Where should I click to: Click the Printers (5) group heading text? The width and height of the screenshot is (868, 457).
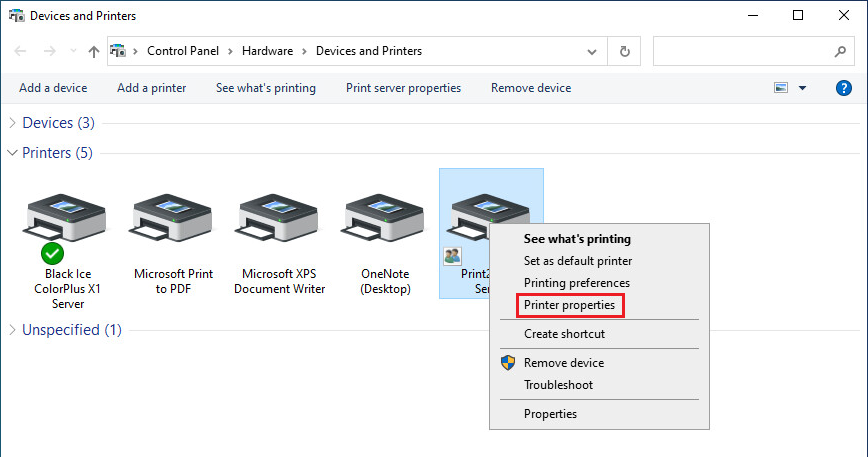tap(57, 153)
